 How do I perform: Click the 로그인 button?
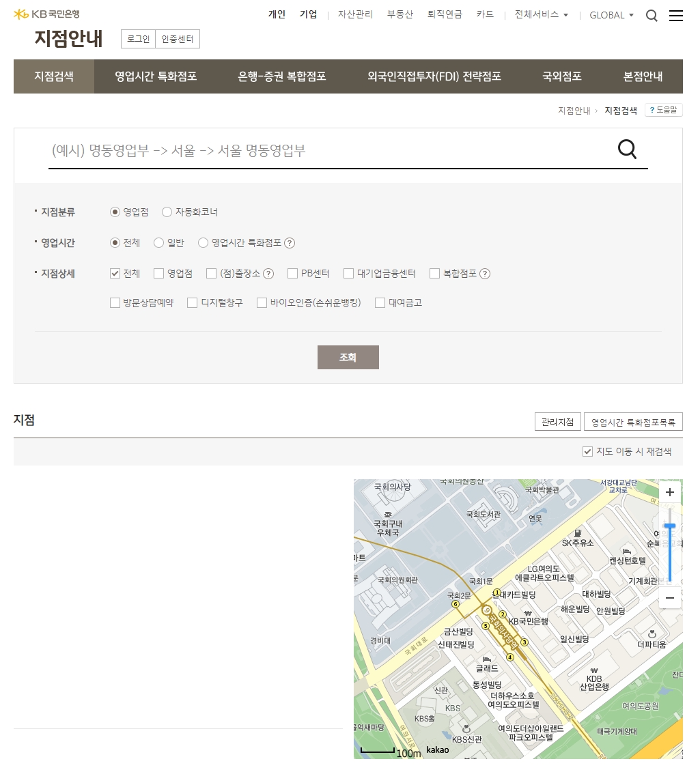(x=138, y=40)
